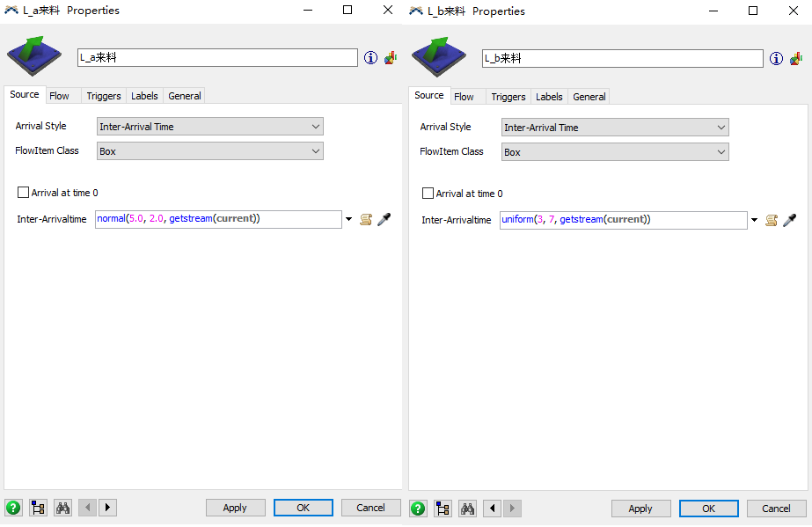The image size is (812, 527).
Task: Click Apply in L_b来料 window
Action: 640,509
